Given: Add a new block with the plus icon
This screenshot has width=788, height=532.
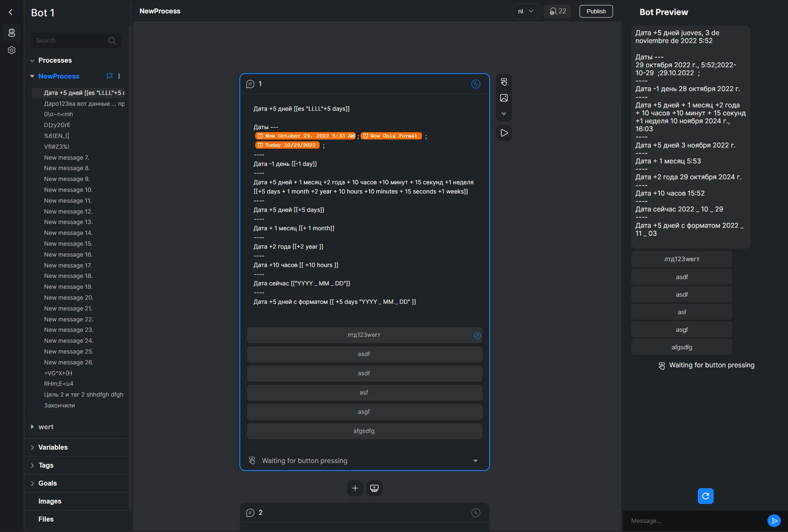Looking at the screenshot, I should click(354, 488).
